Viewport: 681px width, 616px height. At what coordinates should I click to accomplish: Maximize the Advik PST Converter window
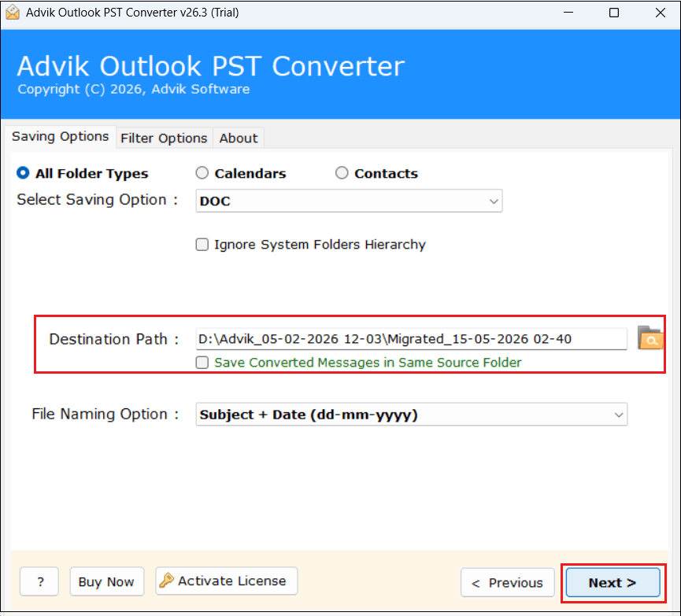tap(613, 13)
